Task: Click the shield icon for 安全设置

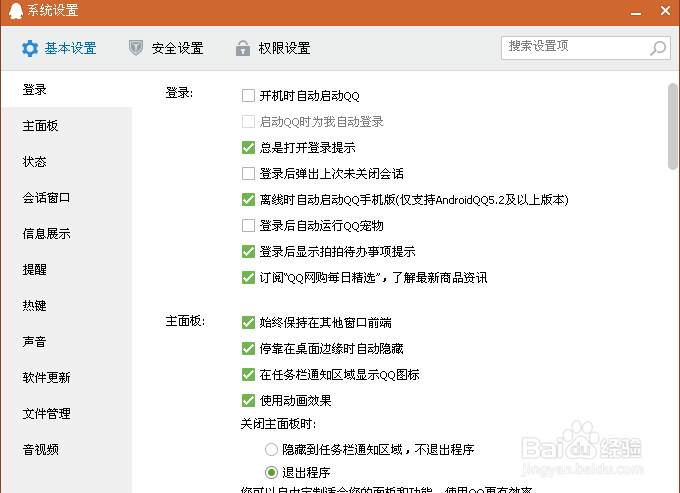Action: [136, 48]
